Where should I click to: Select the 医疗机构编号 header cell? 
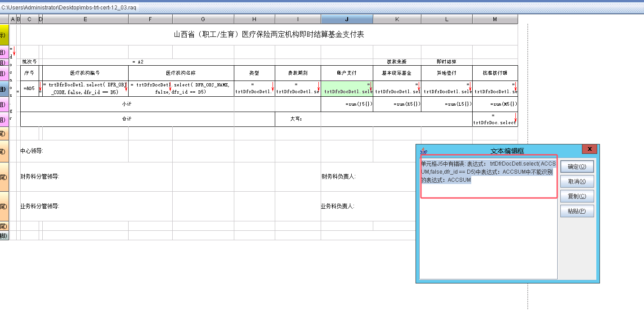point(85,73)
